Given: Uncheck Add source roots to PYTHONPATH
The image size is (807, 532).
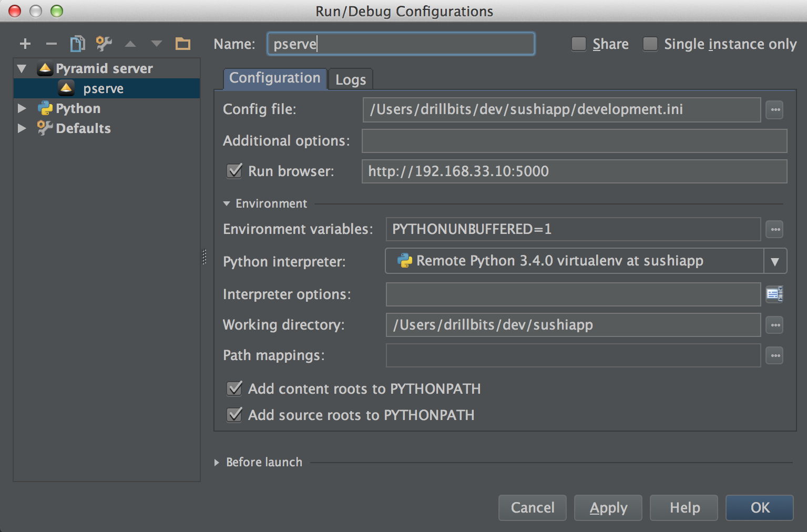Looking at the screenshot, I should [x=234, y=415].
